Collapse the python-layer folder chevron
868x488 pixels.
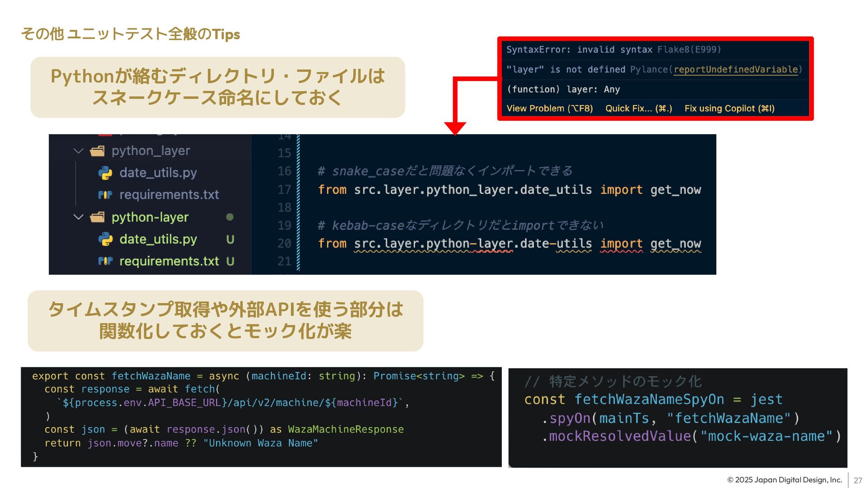click(x=79, y=217)
